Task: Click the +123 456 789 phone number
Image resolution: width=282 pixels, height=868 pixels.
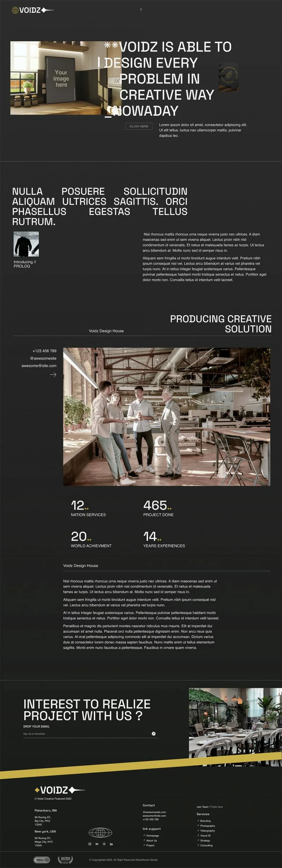Action: tap(44, 351)
